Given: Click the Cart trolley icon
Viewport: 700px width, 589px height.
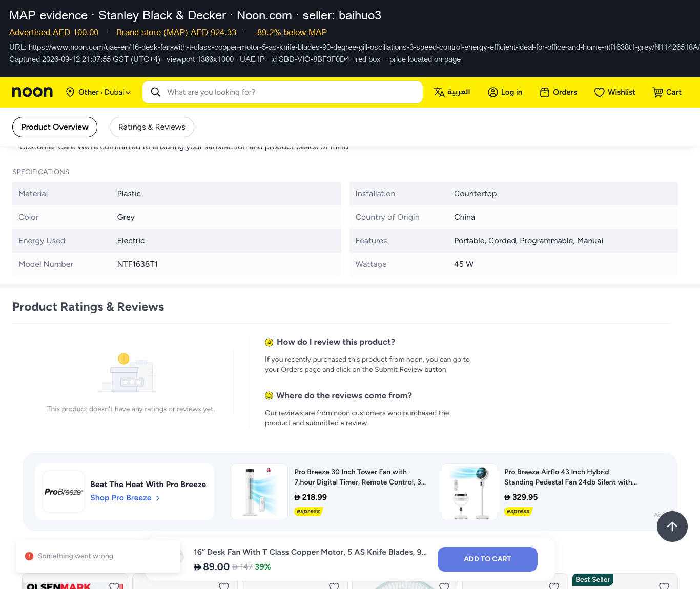Looking at the screenshot, I should (x=657, y=92).
